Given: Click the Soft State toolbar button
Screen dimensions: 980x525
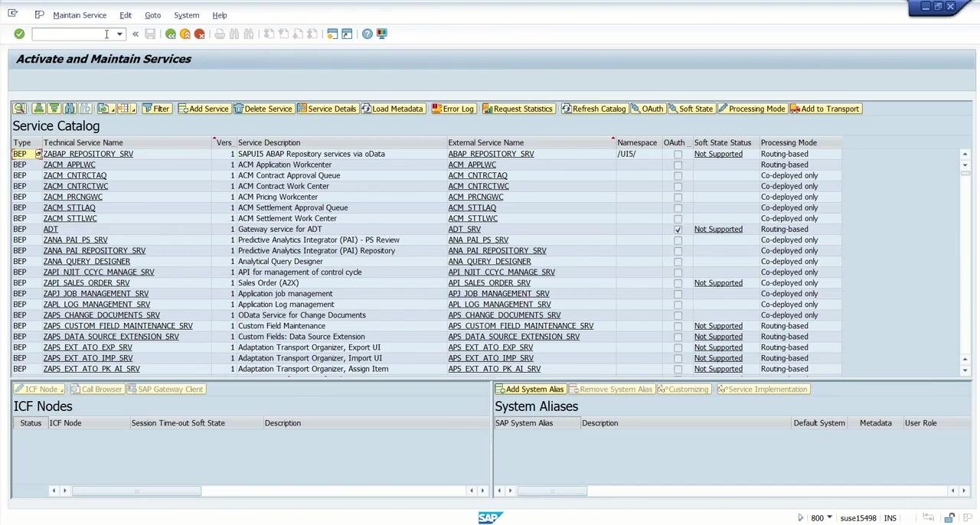Looking at the screenshot, I should (691, 109).
